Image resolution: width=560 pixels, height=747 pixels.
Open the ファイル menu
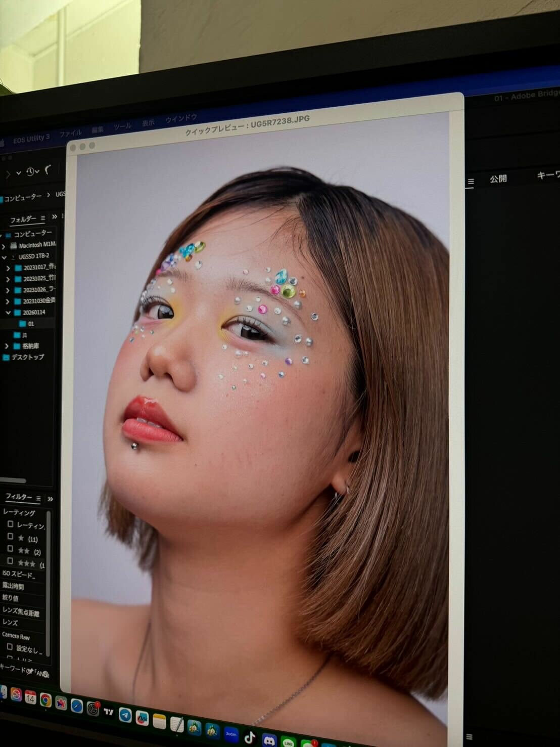coord(70,133)
